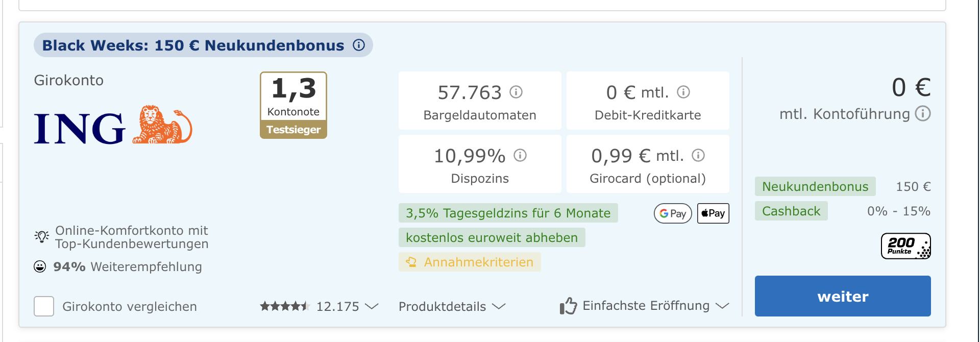Click info icon next to Neukundenbonus banner
The height and width of the screenshot is (342, 980).
click(x=359, y=45)
